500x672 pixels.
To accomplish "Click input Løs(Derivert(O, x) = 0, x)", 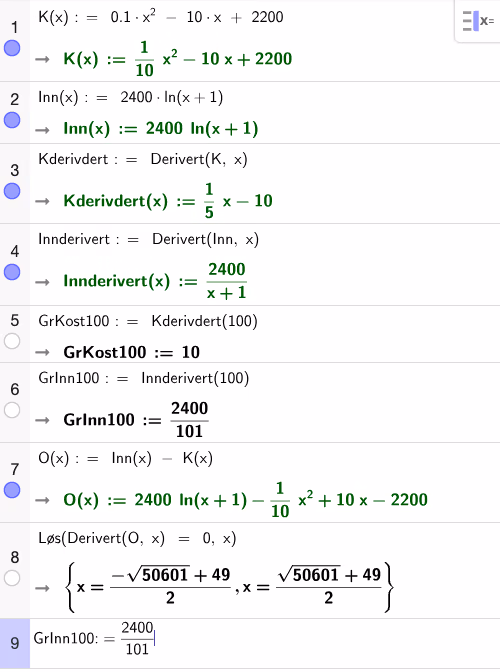I will (x=137, y=538).
